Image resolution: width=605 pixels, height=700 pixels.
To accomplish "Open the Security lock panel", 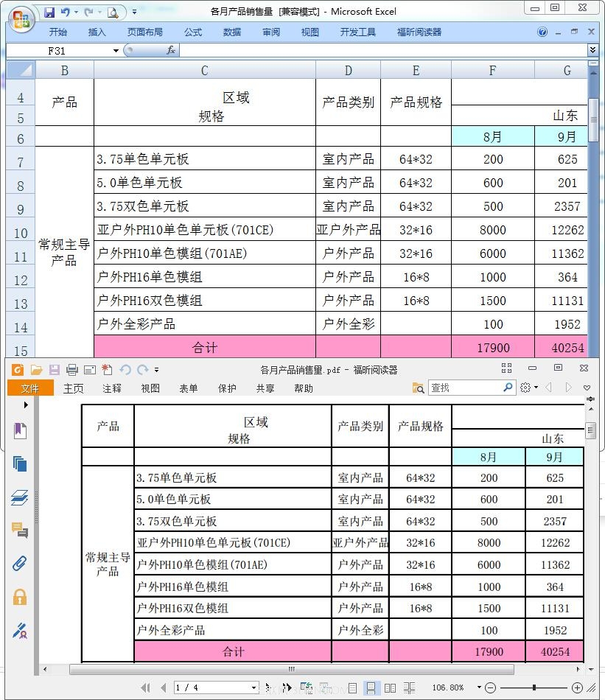I will (x=19, y=595).
